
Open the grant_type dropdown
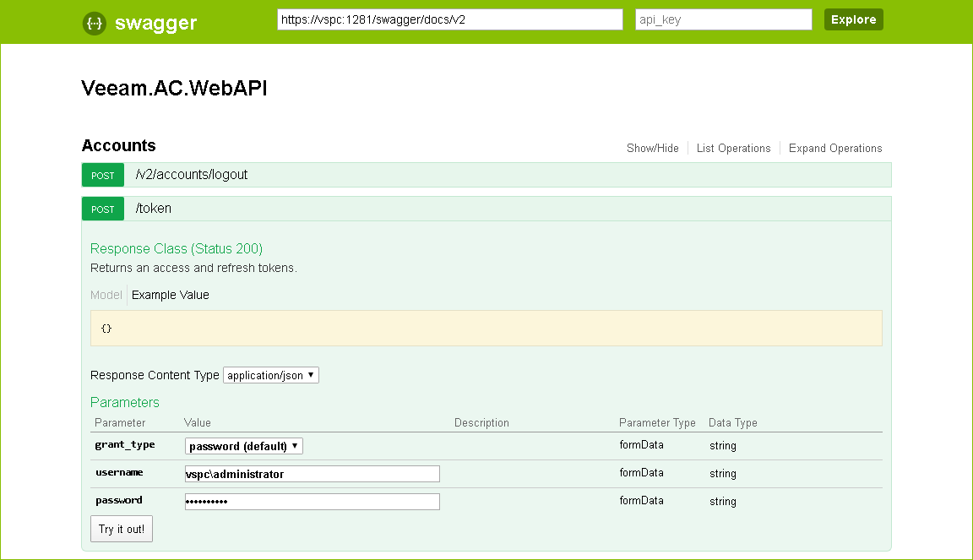(x=244, y=446)
